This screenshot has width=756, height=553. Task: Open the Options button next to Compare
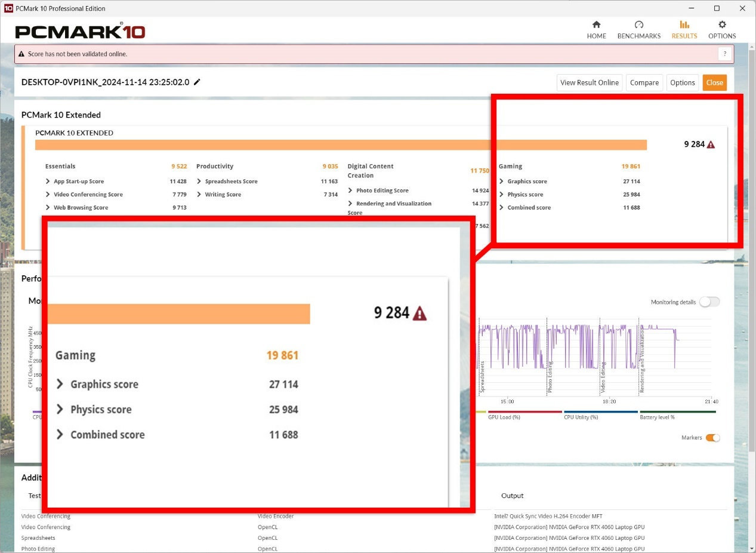click(x=682, y=82)
